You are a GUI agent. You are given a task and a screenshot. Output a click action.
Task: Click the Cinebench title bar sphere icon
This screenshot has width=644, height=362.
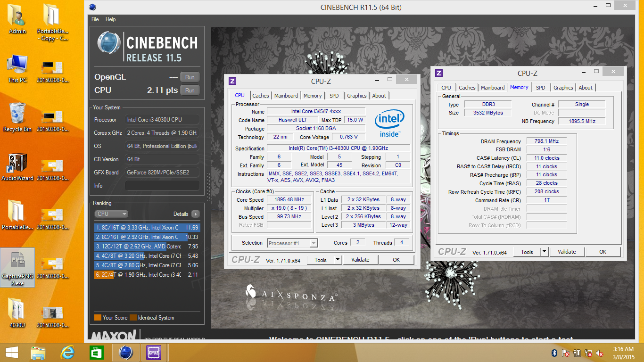pos(93,7)
